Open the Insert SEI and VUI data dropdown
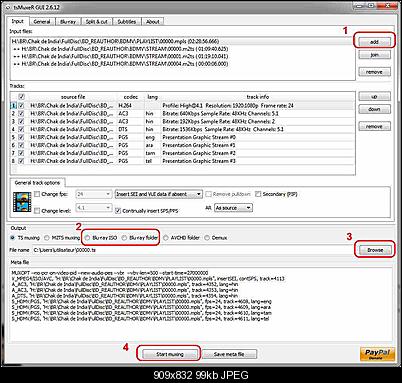The width and height of the screenshot is (402, 383). pos(159,194)
